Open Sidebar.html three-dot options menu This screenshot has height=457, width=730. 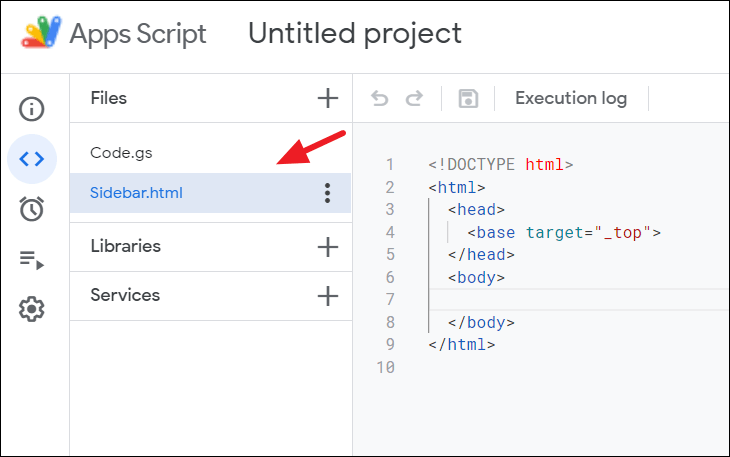pyautogui.click(x=327, y=193)
